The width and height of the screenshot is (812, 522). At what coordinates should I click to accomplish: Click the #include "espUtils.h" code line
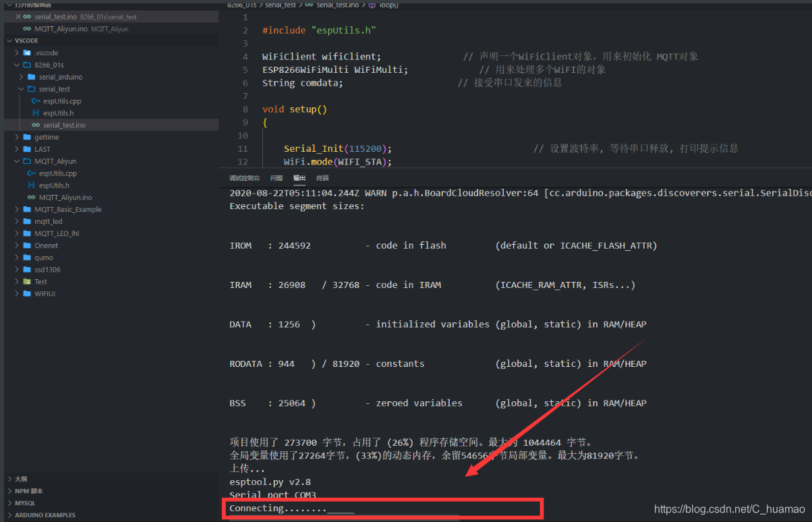[319, 30]
